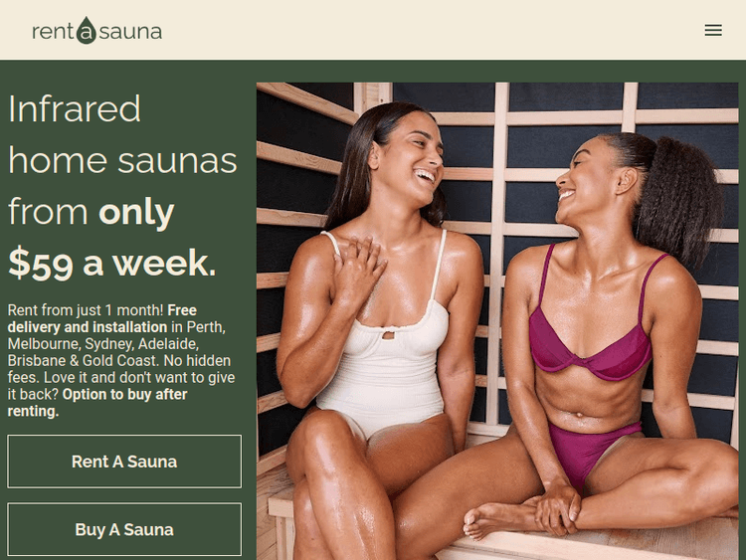Click the droplet icon in the logo
746x560 pixels.
87,30
